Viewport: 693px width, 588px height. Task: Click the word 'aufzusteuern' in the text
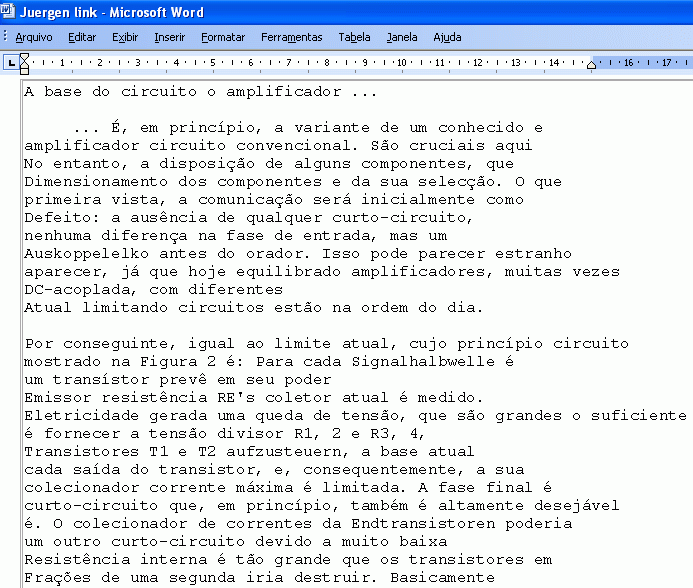287,452
